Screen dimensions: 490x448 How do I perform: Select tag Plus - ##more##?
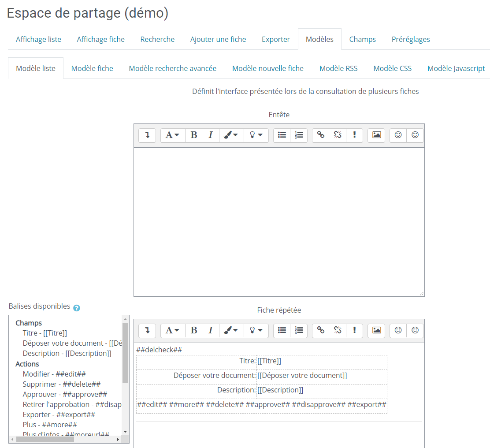coord(50,425)
